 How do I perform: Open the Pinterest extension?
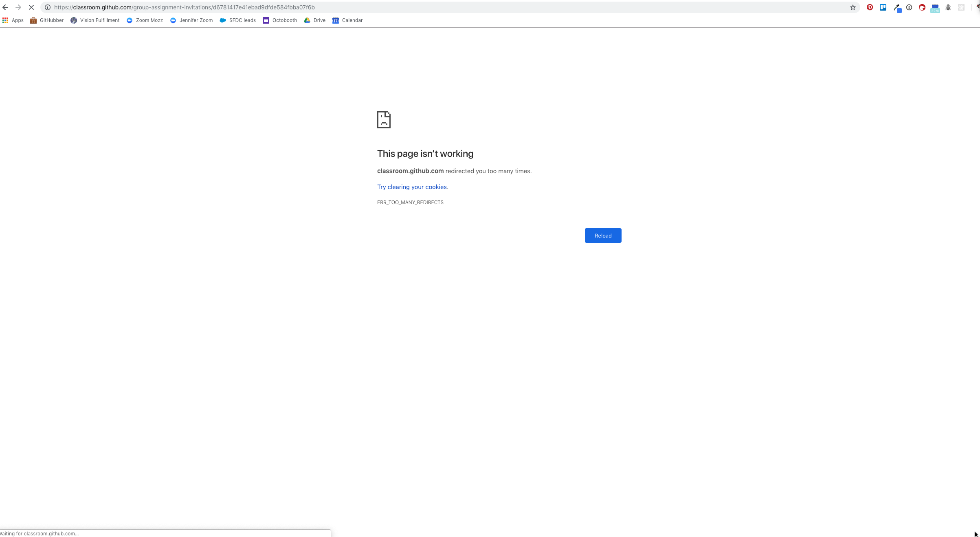870,7
